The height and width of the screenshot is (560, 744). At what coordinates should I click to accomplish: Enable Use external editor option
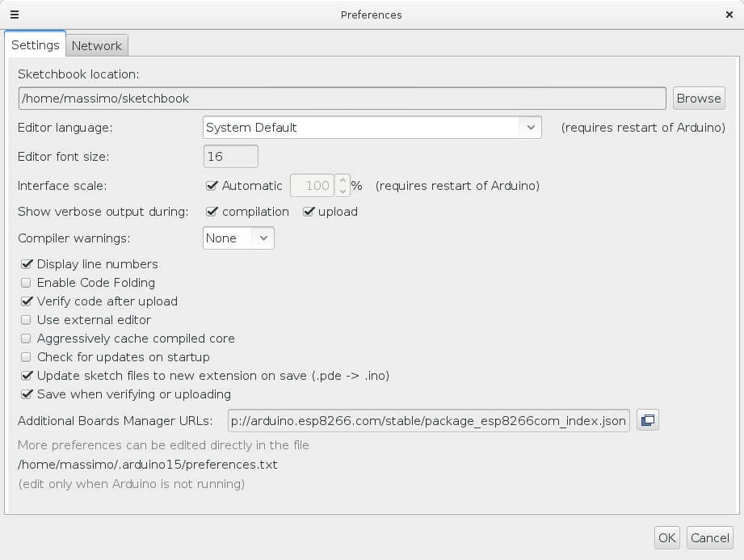click(27, 320)
